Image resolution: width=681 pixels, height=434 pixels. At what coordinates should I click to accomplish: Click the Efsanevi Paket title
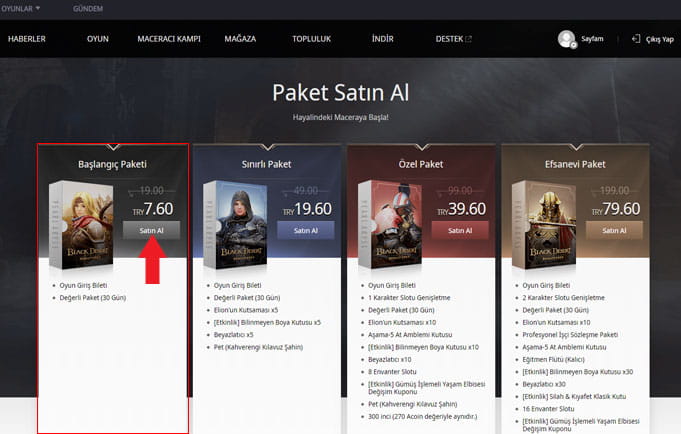(x=575, y=164)
